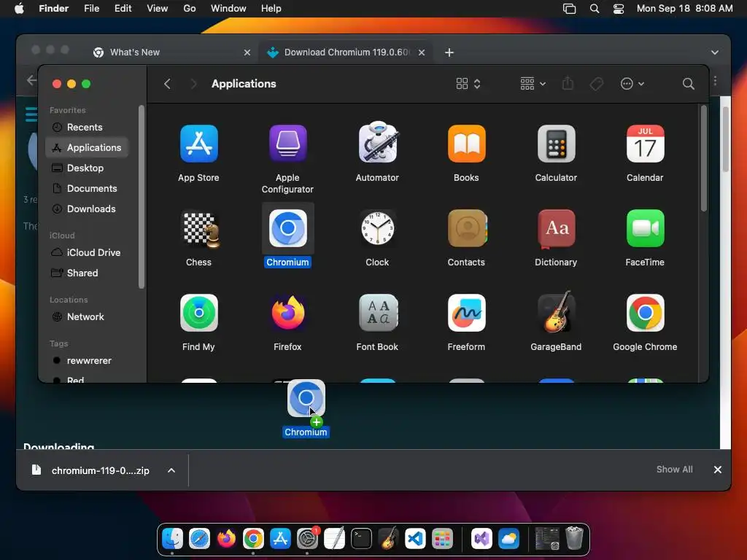Select the FaceTime app icon

[645, 228]
